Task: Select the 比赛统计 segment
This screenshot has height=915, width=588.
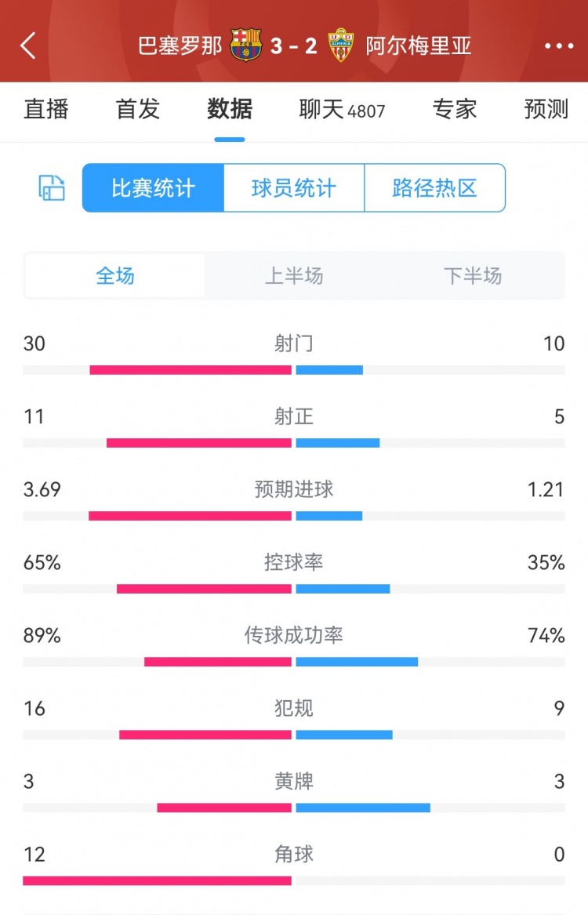Action: (153, 188)
